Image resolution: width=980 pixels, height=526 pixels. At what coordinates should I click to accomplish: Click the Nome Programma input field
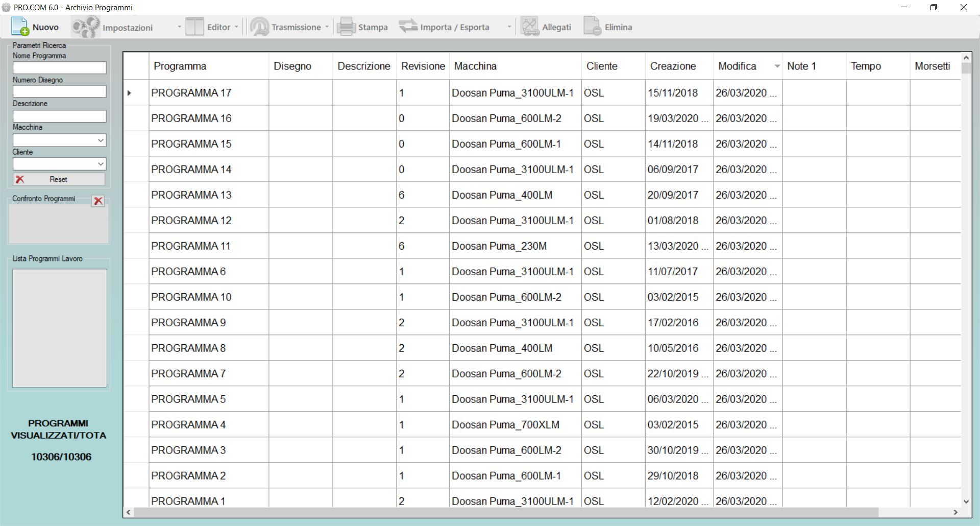(59, 67)
